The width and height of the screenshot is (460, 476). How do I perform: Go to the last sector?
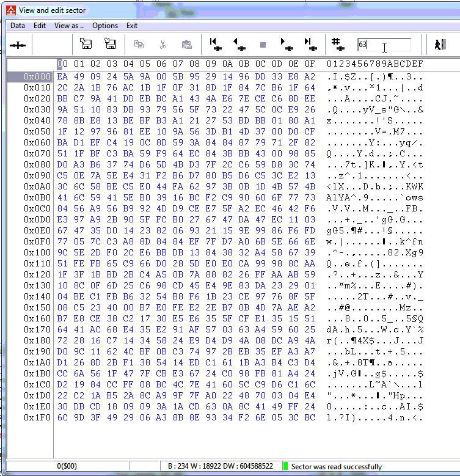310,44
